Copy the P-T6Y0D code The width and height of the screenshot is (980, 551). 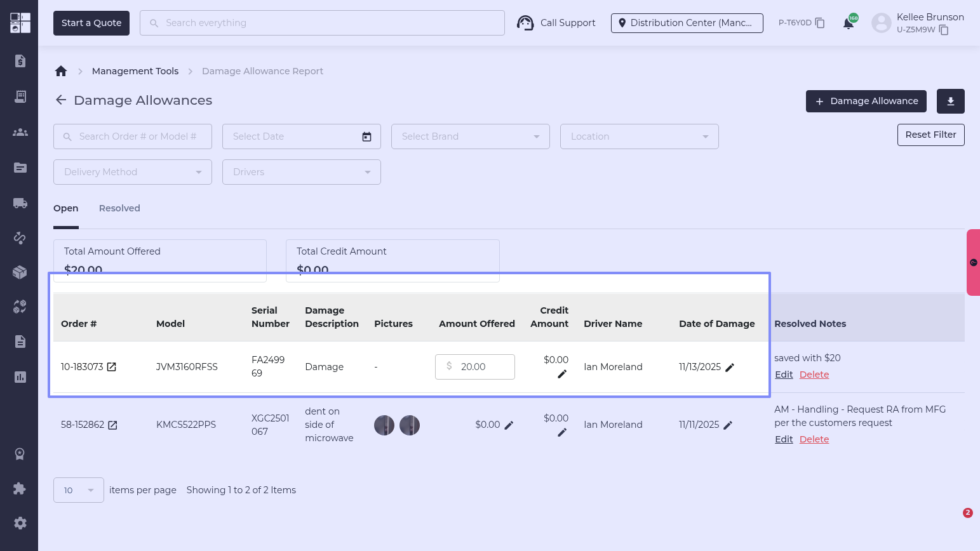click(820, 23)
